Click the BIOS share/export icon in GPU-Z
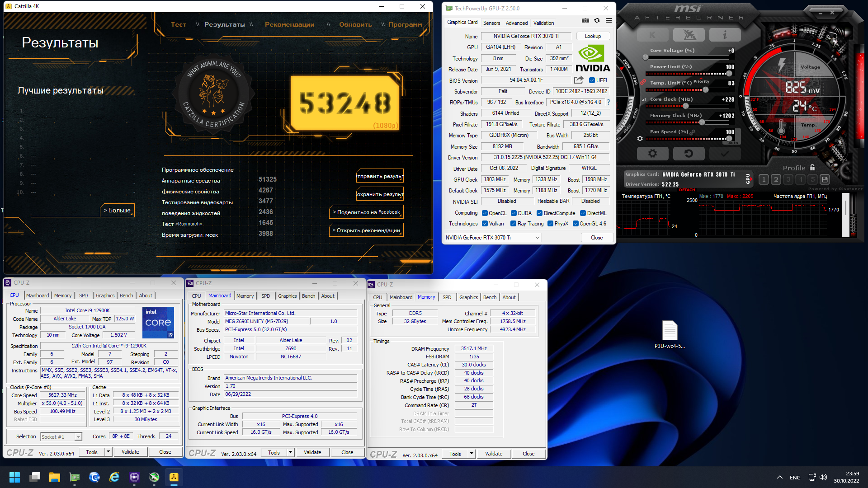Screen dimensions: 868x488 click(579, 80)
